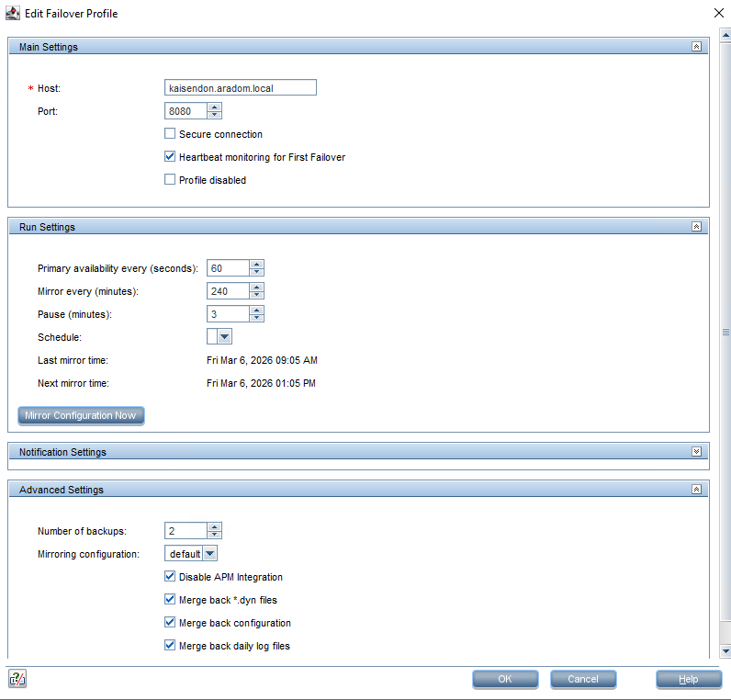Decrease Primary availability seconds value

click(x=257, y=272)
